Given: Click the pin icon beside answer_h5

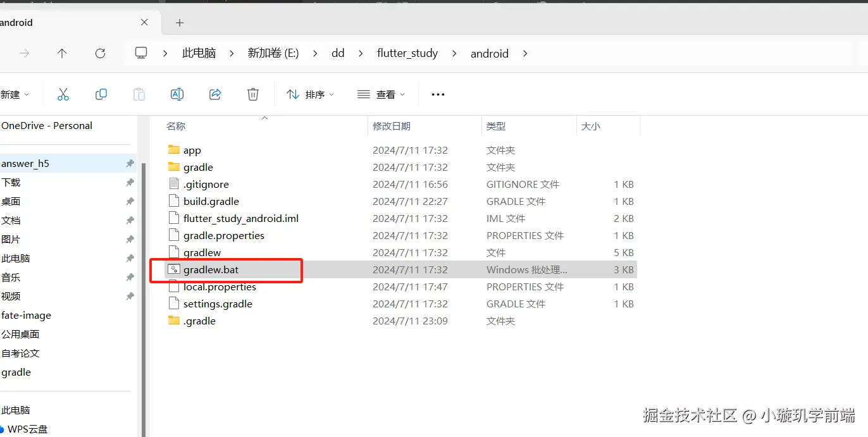Looking at the screenshot, I should click(130, 163).
